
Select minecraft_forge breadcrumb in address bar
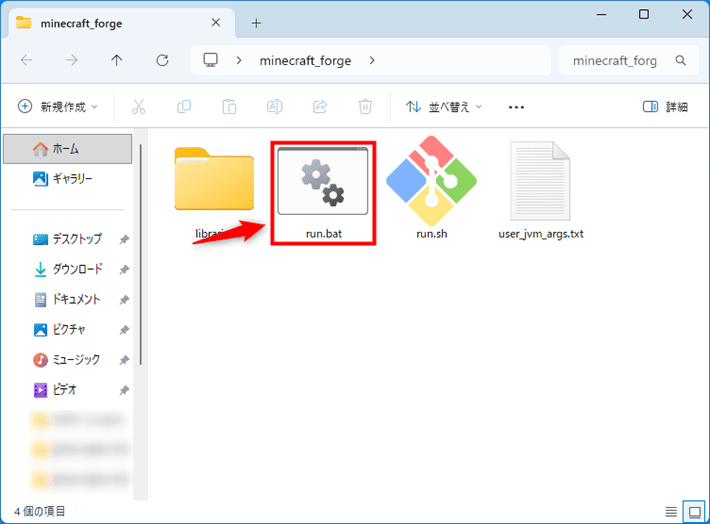pyautogui.click(x=305, y=61)
